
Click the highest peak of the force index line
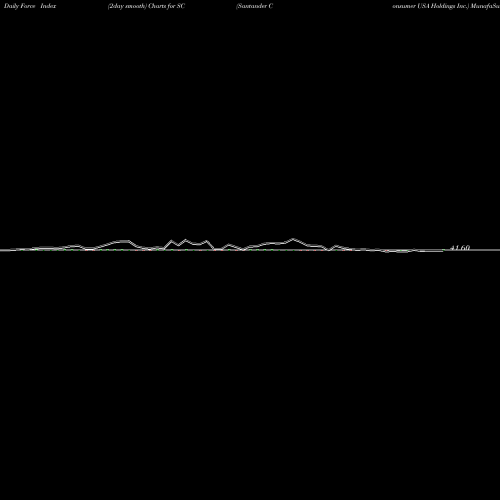pyautogui.click(x=293, y=239)
